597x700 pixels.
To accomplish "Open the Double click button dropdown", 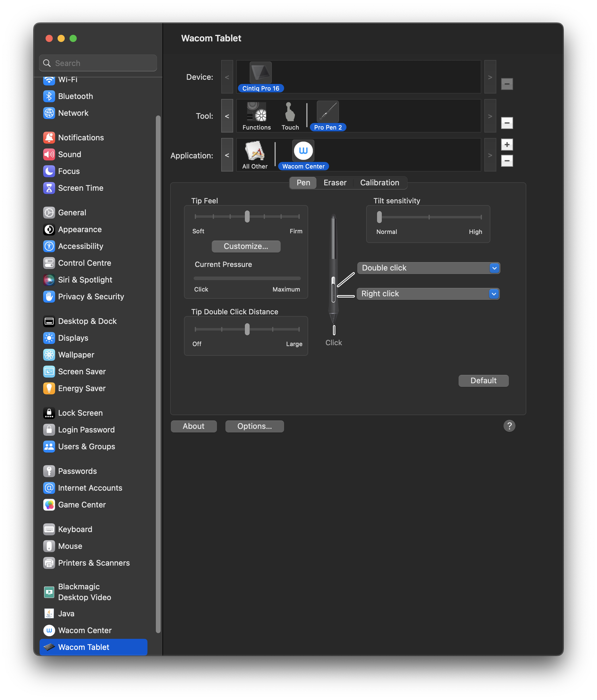I will (428, 268).
